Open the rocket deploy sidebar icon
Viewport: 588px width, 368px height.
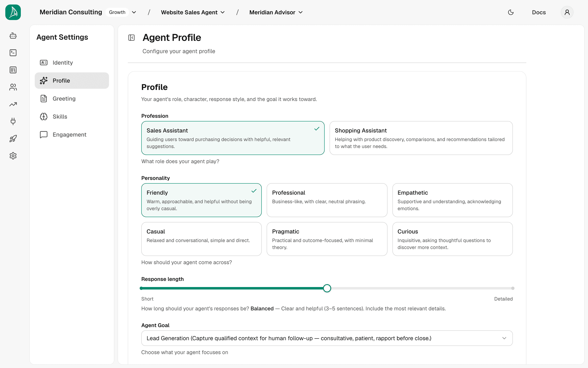(x=13, y=139)
